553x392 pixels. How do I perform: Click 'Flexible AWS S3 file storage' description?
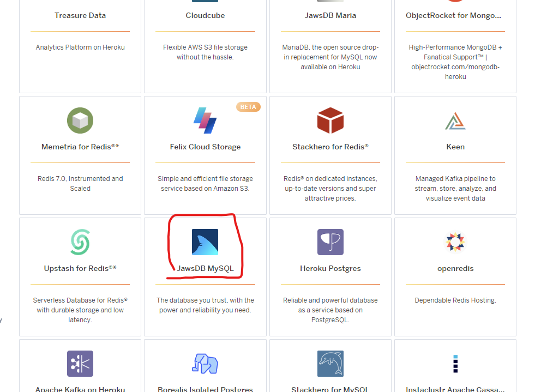(x=205, y=52)
